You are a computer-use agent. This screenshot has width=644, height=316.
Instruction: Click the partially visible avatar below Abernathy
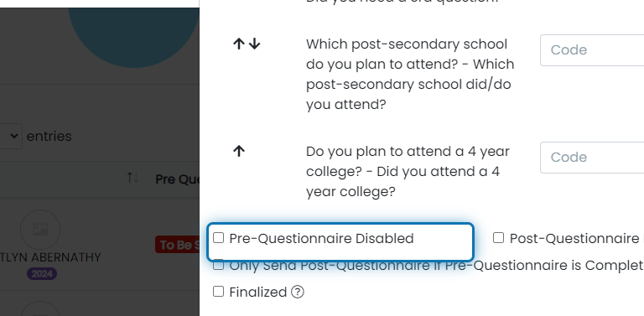point(40,308)
